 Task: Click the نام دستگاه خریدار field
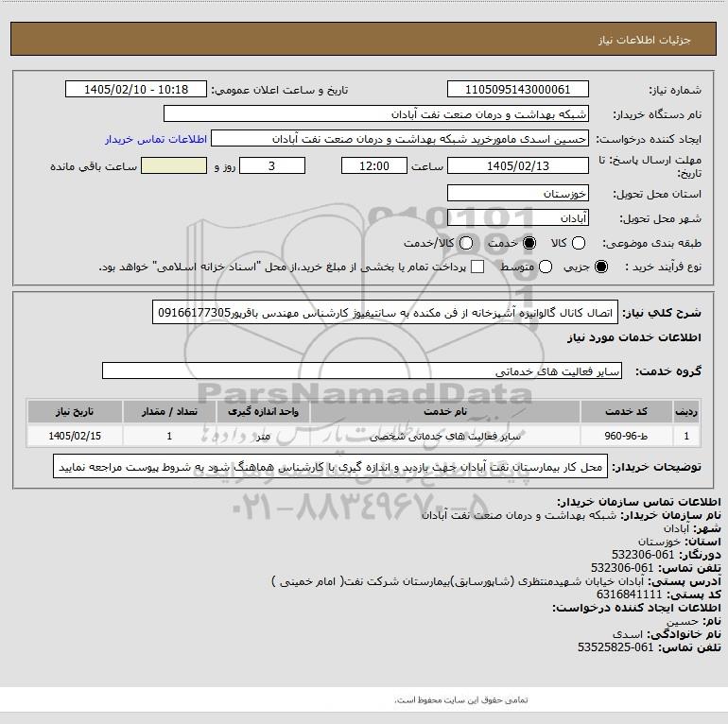[x=376, y=114]
